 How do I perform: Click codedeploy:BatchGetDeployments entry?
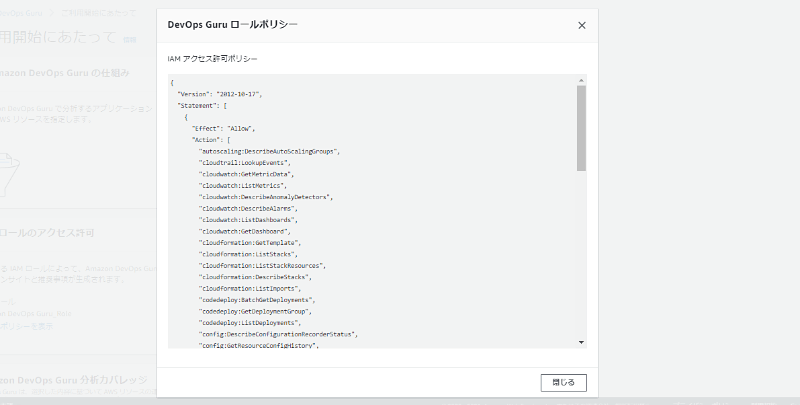click(x=257, y=300)
